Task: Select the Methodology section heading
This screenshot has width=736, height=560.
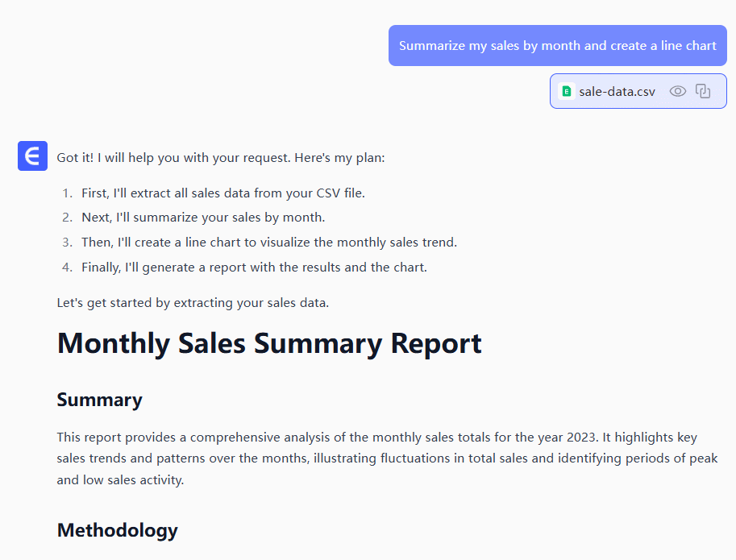Action: 117,530
